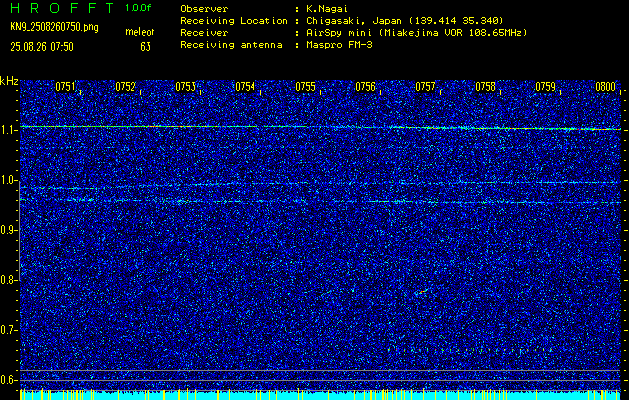
Task: Click the version label 1.0.0f
Action: (x=138, y=8)
